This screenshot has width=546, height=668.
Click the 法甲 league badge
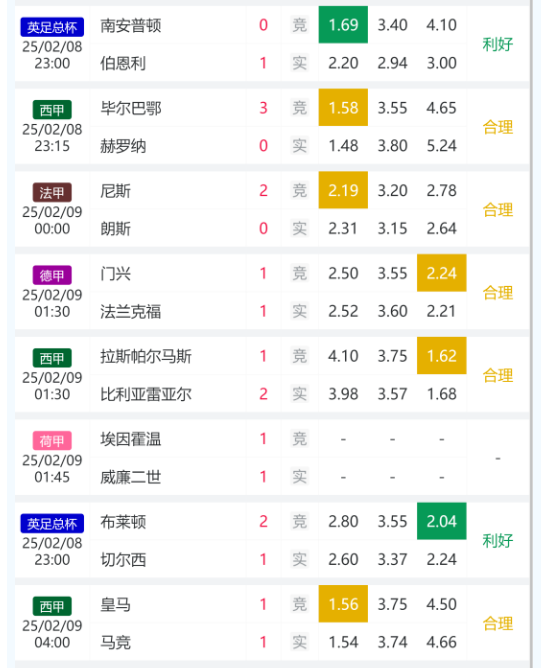click(52, 193)
